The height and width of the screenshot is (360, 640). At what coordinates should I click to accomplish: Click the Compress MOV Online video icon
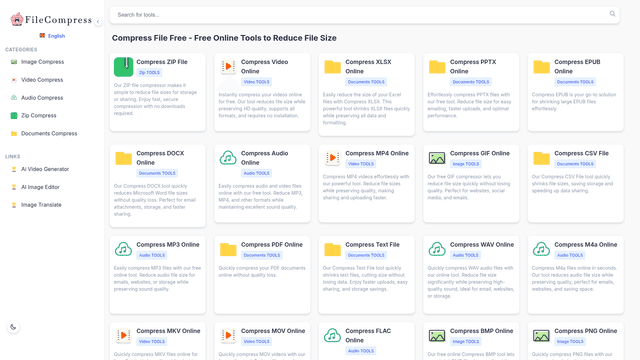pos(228,336)
